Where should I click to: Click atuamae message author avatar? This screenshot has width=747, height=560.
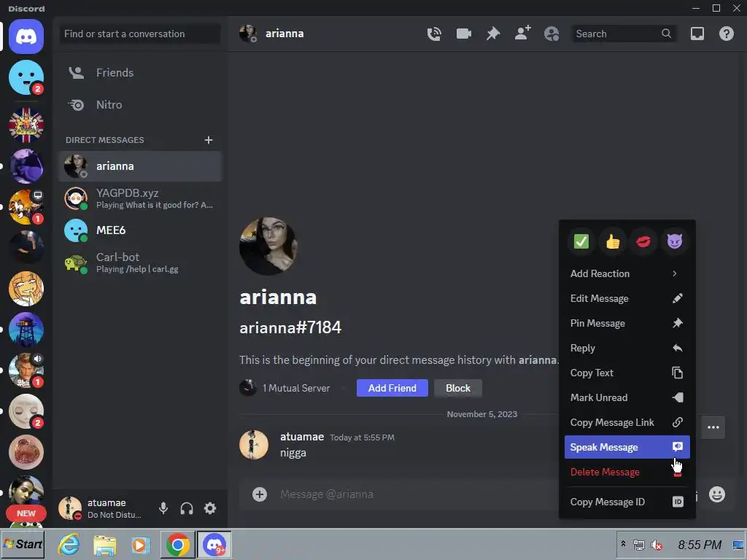(x=254, y=445)
